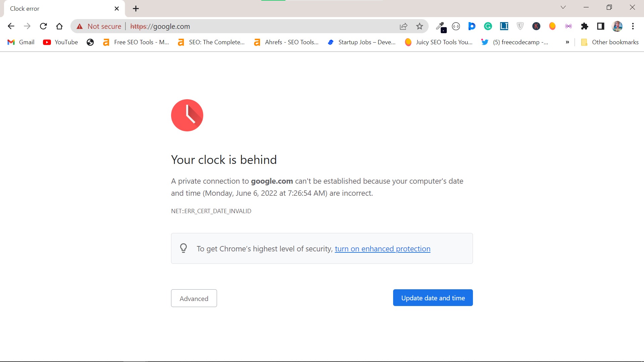Open the YouTube bookmark
644x362 pixels.
[x=61, y=42]
